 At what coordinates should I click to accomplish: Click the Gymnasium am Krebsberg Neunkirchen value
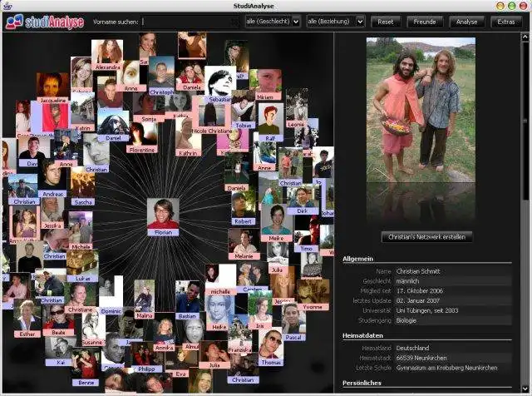point(446,368)
